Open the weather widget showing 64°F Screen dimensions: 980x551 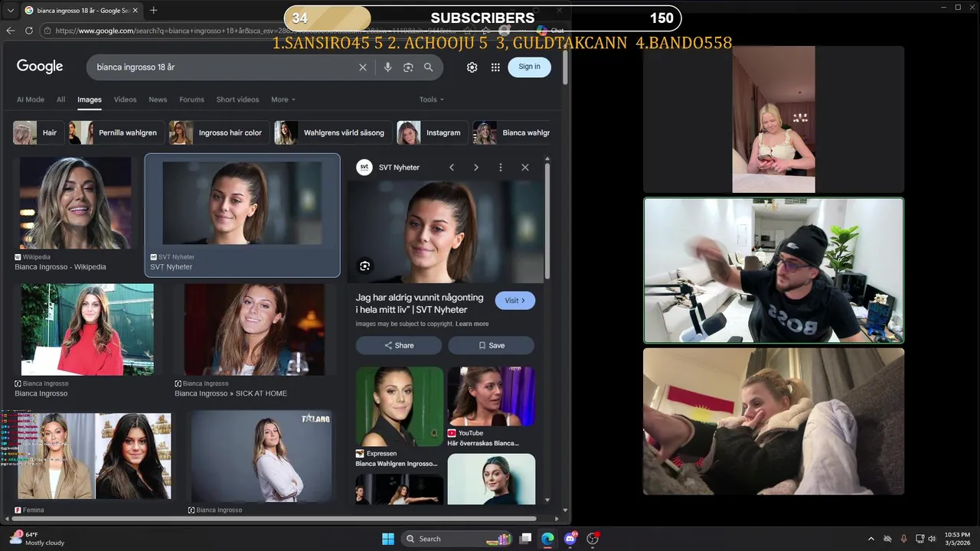point(38,539)
